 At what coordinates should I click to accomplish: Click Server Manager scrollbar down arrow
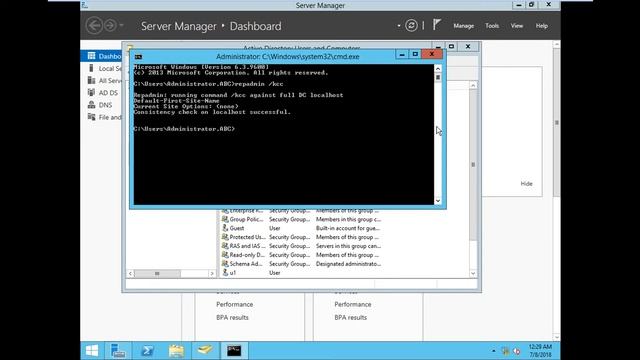pyautogui.click(x=557, y=338)
